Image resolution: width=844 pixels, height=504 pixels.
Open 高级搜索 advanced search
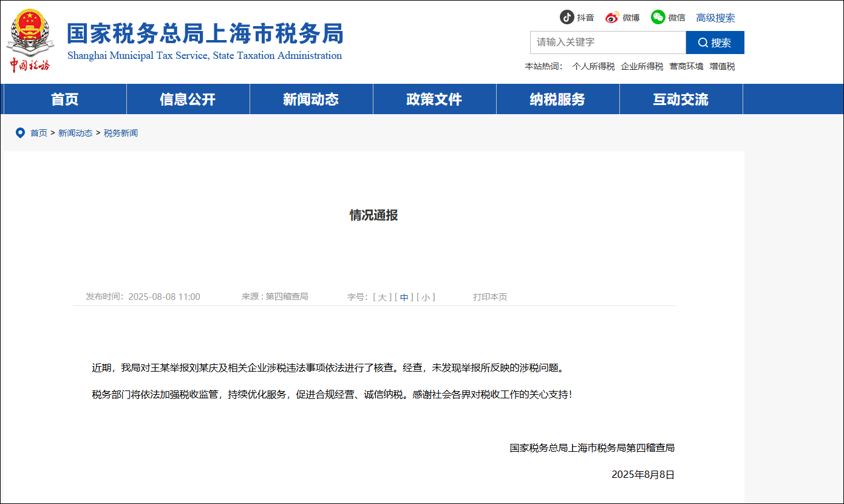point(715,18)
